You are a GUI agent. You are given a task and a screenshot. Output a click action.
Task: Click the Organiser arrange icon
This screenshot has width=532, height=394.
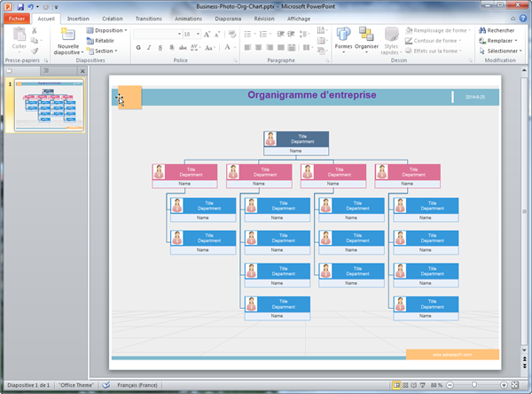pos(366,38)
